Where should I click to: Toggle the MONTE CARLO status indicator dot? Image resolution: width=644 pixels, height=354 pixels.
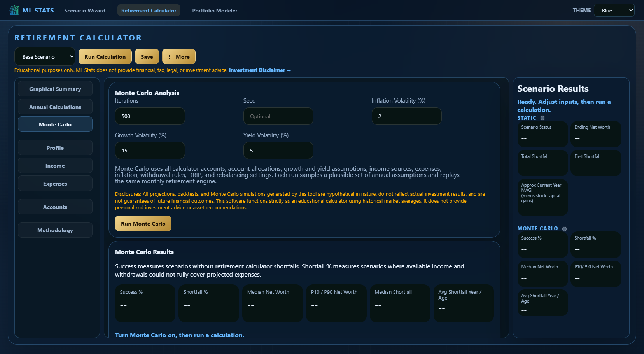(564, 229)
